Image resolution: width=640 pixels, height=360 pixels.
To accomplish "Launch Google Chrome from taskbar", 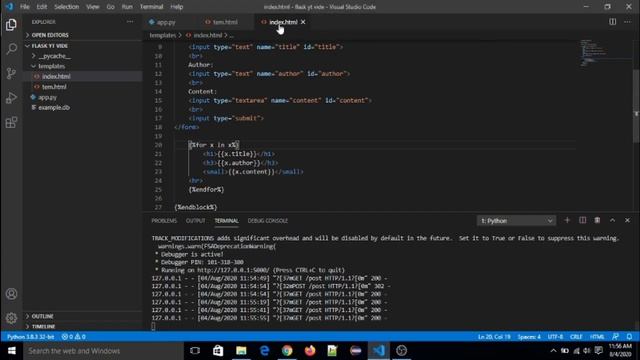I will pos(287,351).
